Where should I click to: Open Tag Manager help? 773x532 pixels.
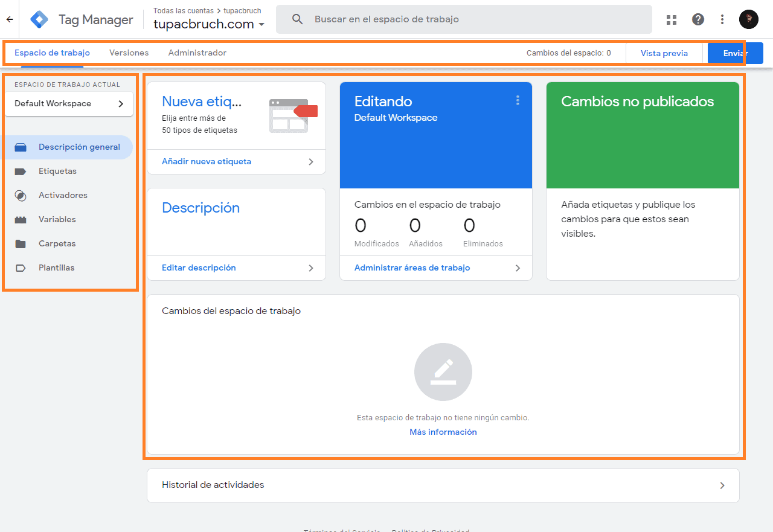[x=698, y=19]
